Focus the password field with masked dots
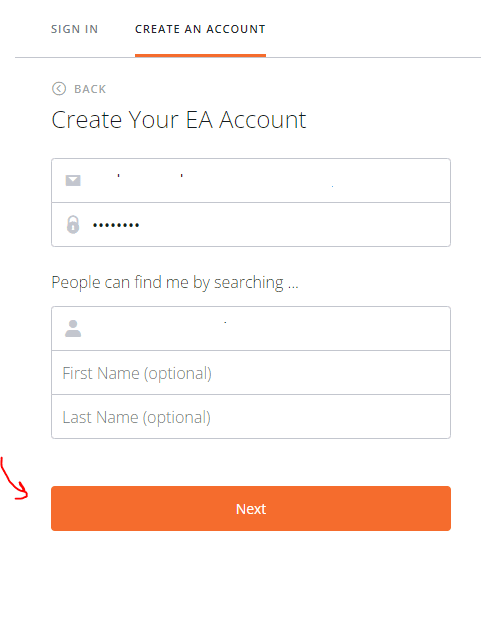 pos(251,224)
